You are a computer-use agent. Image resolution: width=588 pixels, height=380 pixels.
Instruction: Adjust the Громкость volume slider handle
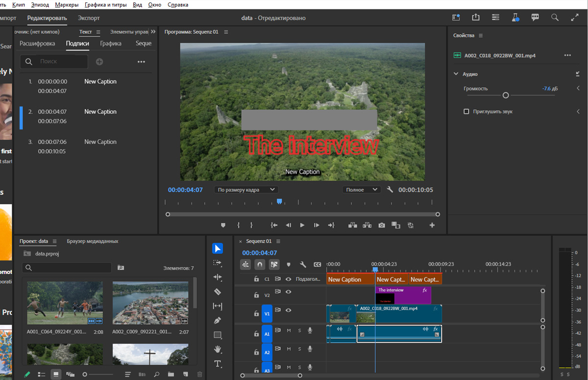(x=506, y=96)
